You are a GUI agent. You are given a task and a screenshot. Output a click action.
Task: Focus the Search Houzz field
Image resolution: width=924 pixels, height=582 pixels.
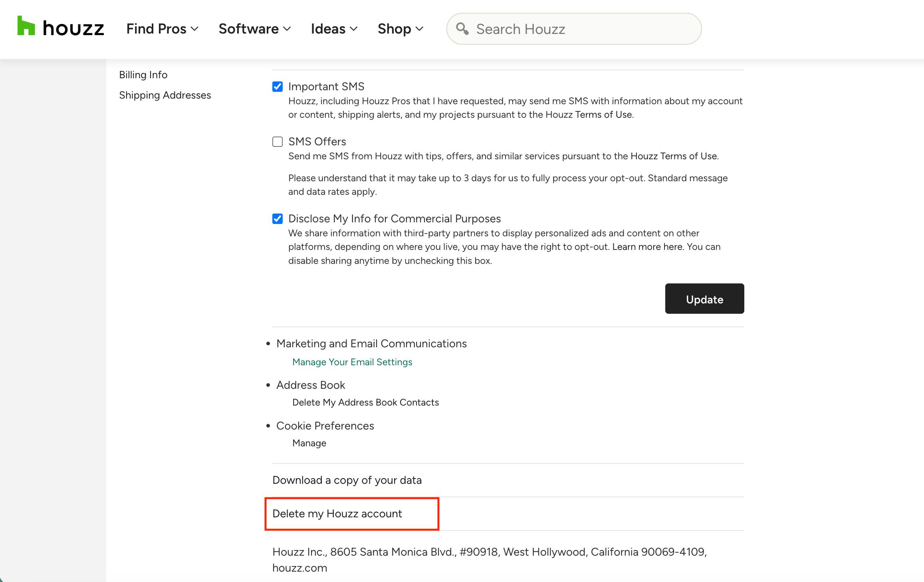point(574,29)
